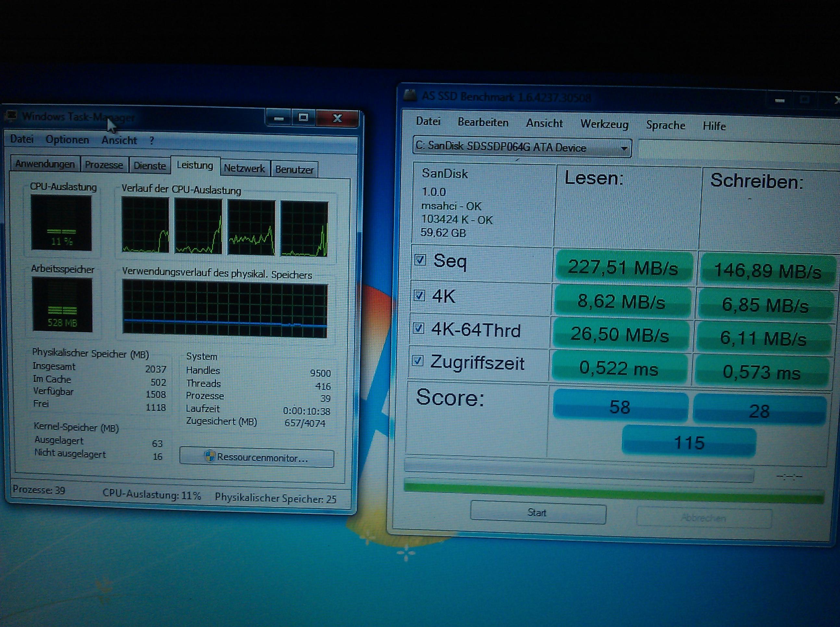This screenshot has width=840, height=627.
Task: Click the AS SSD Benchmark title icon
Action: [x=410, y=95]
